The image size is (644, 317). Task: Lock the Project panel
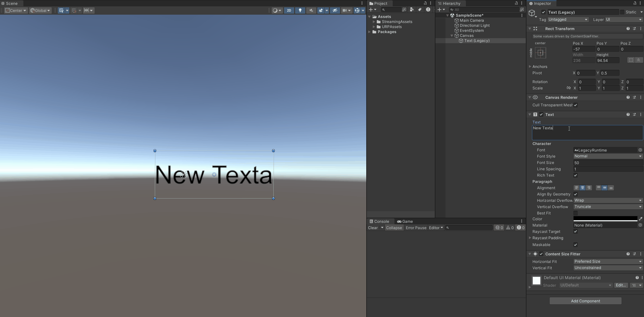point(425,3)
